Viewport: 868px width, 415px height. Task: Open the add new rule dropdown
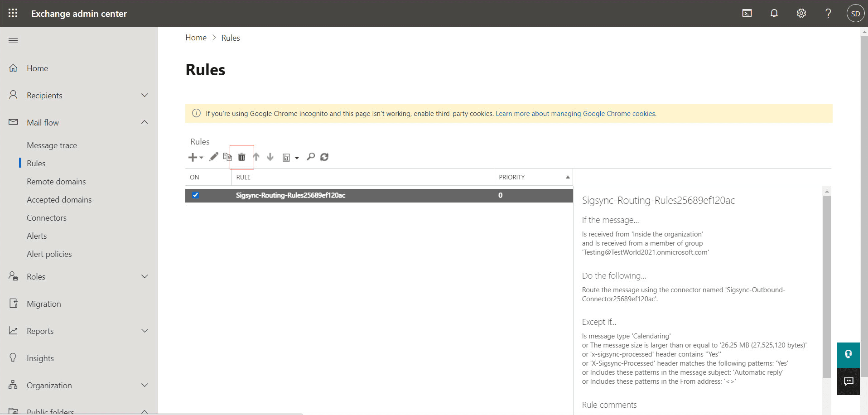[196, 157]
